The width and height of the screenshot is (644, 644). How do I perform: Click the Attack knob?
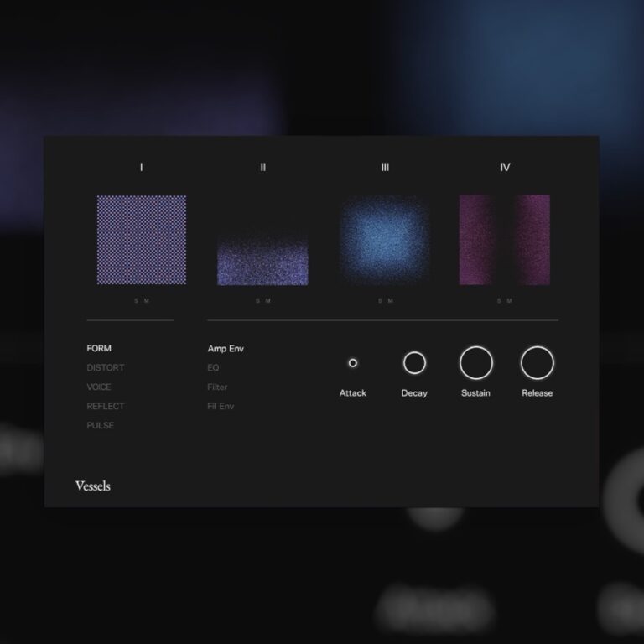pos(352,363)
